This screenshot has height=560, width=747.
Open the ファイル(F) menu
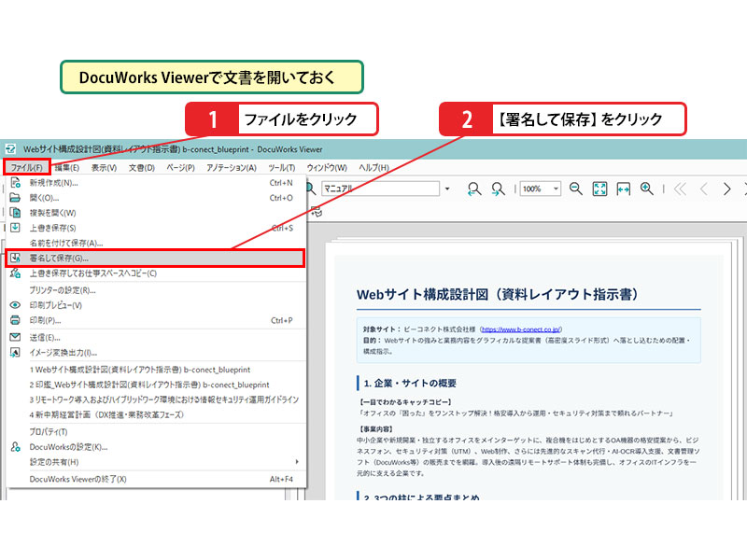click(x=27, y=167)
